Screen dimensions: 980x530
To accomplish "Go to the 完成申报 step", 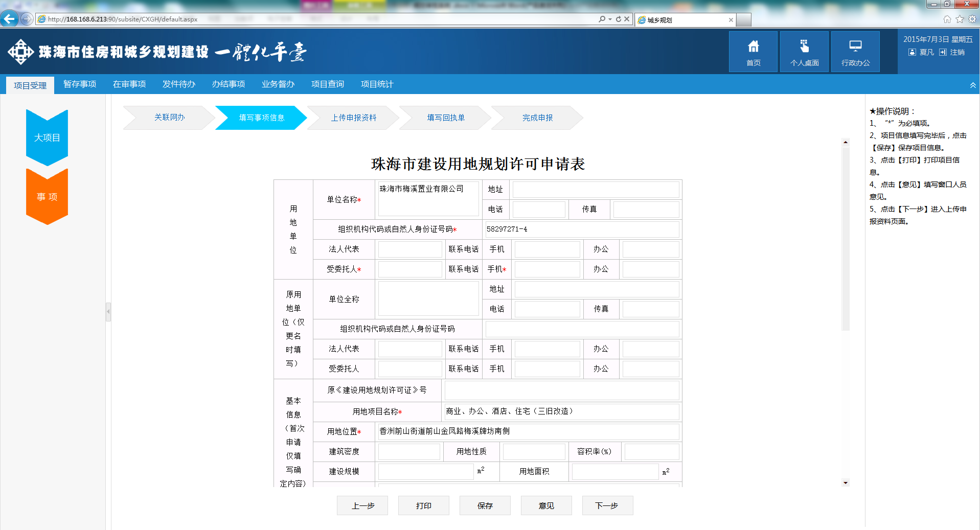I will (537, 118).
